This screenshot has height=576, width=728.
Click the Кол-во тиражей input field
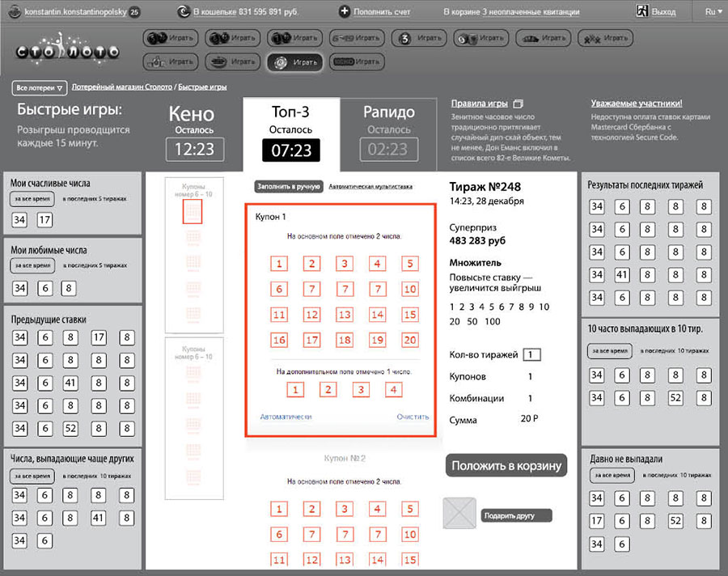pos(531,354)
